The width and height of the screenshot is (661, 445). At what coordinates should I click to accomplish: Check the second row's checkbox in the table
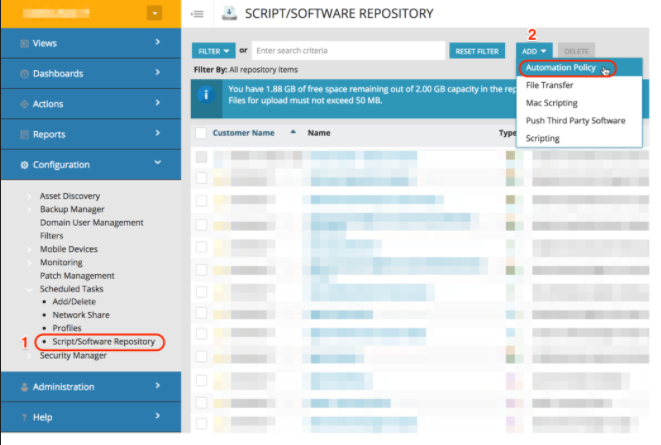(x=201, y=178)
